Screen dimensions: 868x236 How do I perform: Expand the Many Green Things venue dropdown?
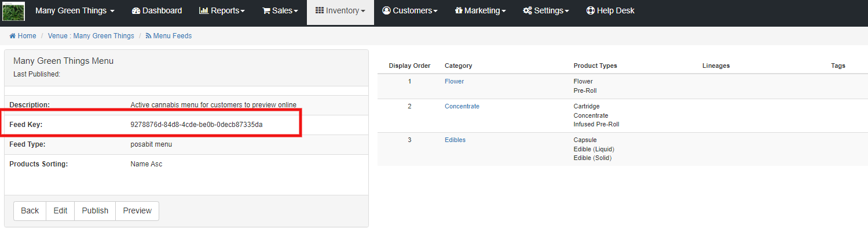coord(75,10)
